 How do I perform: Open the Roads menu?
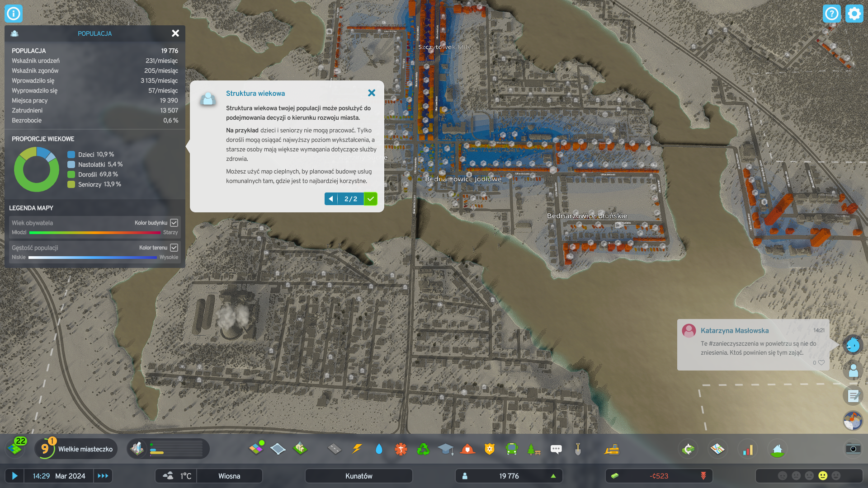335,449
